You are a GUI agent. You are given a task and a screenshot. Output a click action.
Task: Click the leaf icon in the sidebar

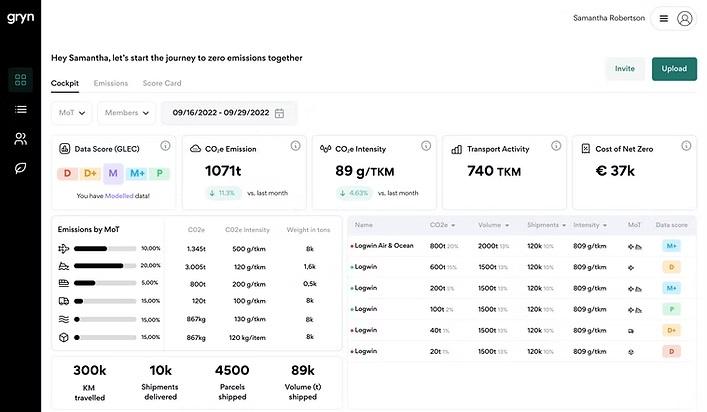pos(20,168)
